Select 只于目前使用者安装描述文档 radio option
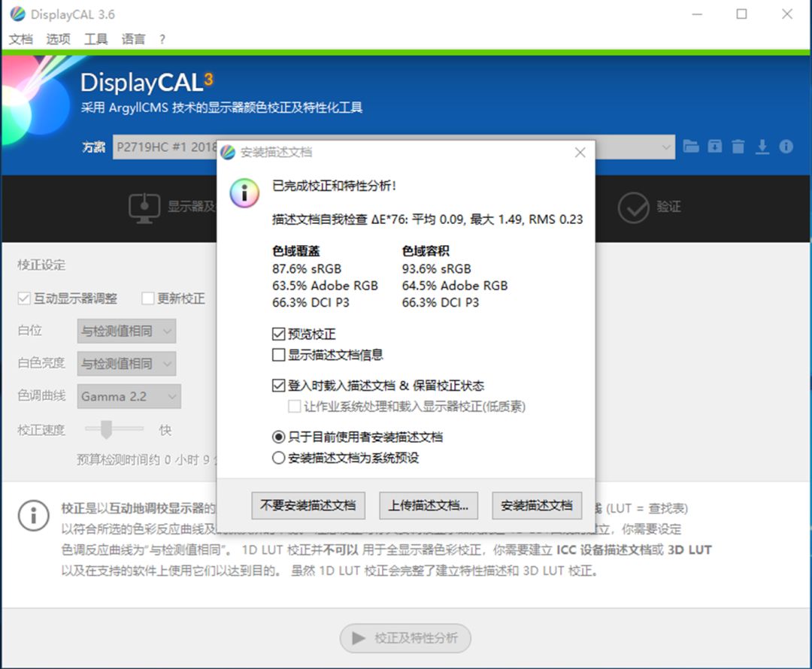 [279, 437]
